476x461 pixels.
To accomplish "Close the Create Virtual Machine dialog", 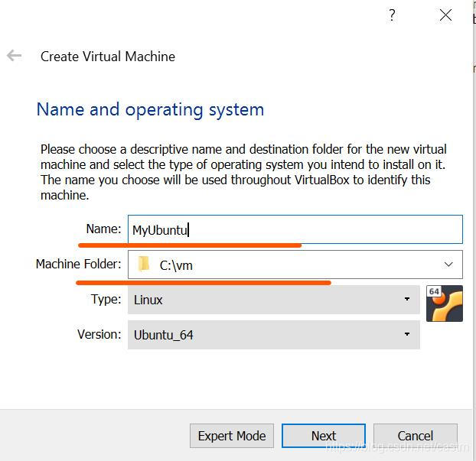I will [445, 15].
